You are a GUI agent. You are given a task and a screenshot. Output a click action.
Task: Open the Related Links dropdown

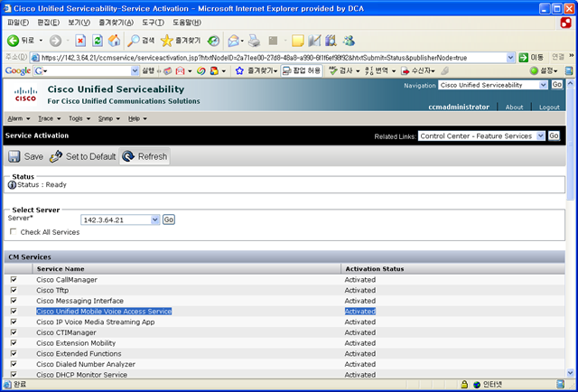(x=481, y=136)
